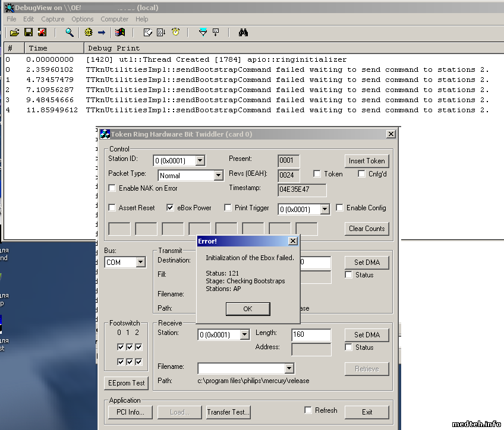The width and height of the screenshot is (504, 430).
Task: Click the clock Time Format toolbar icon
Action: pyautogui.click(x=175, y=32)
